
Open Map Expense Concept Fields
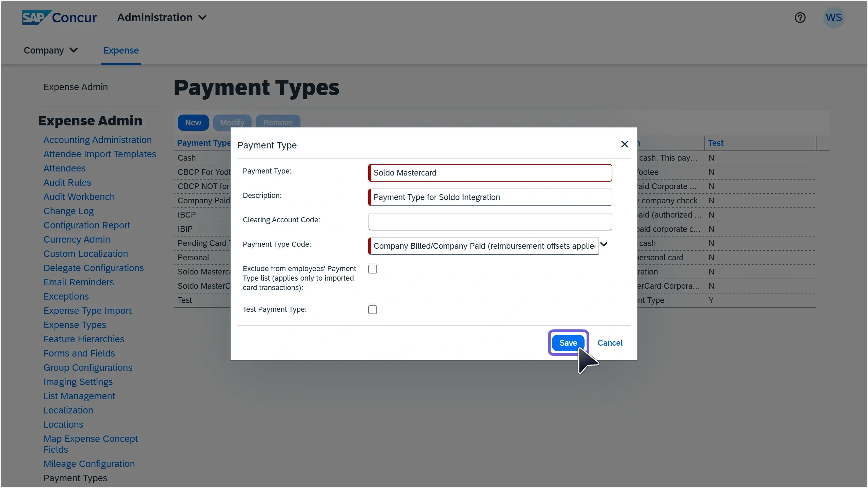(91, 444)
